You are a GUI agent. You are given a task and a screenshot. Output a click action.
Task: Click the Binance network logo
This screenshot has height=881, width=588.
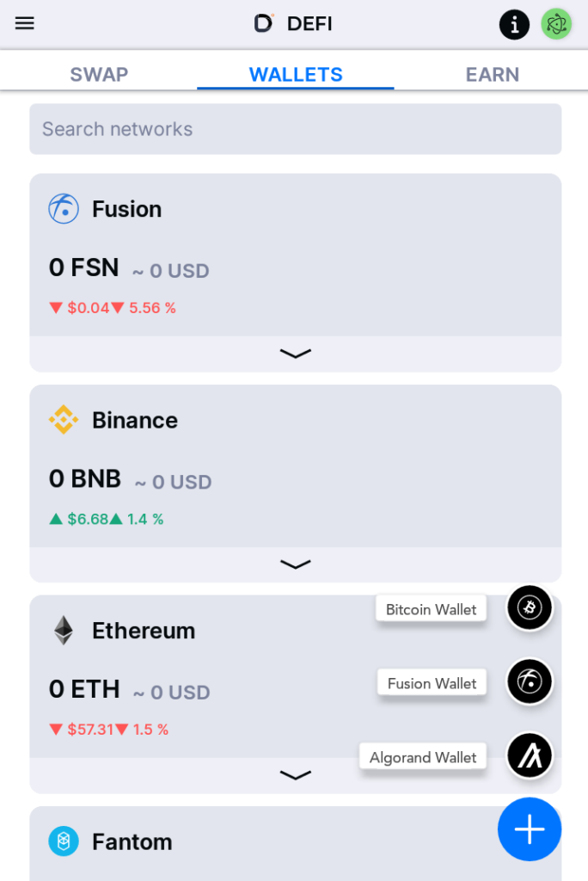64,420
